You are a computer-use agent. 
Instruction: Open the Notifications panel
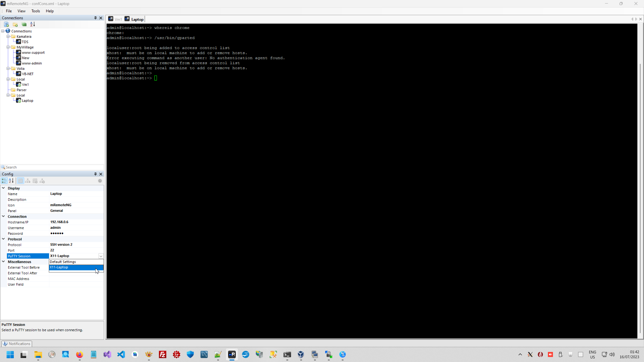click(x=16, y=343)
